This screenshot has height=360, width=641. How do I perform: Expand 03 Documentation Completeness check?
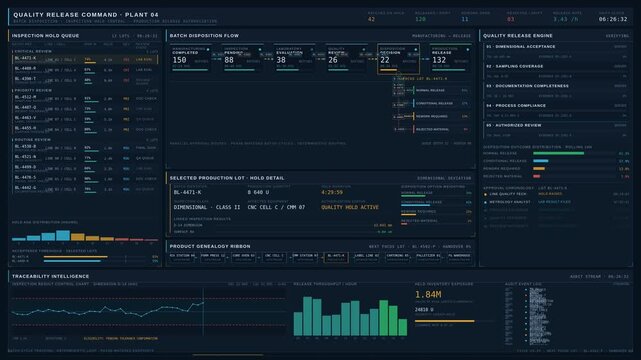pyautogui.click(x=556, y=91)
